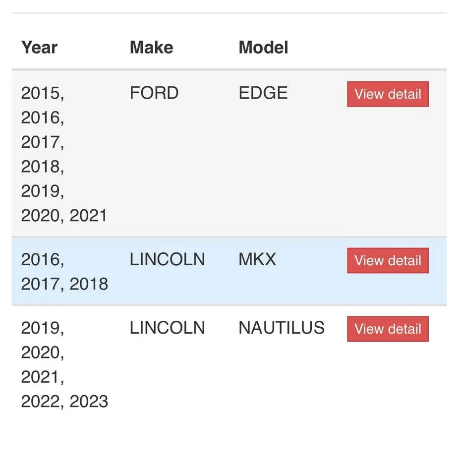
Task: Click the LINCOLN make label in the NAUTILUS row
Action: point(168,327)
